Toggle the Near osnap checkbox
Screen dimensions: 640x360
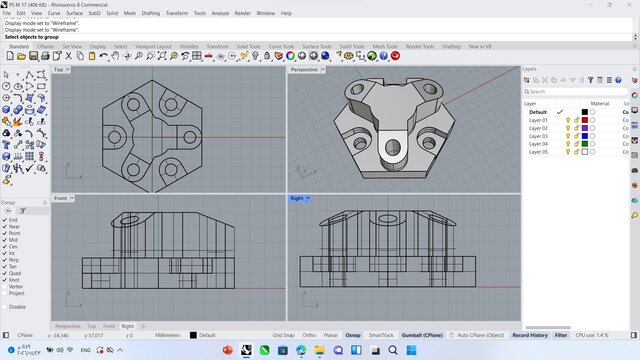pos(5,227)
